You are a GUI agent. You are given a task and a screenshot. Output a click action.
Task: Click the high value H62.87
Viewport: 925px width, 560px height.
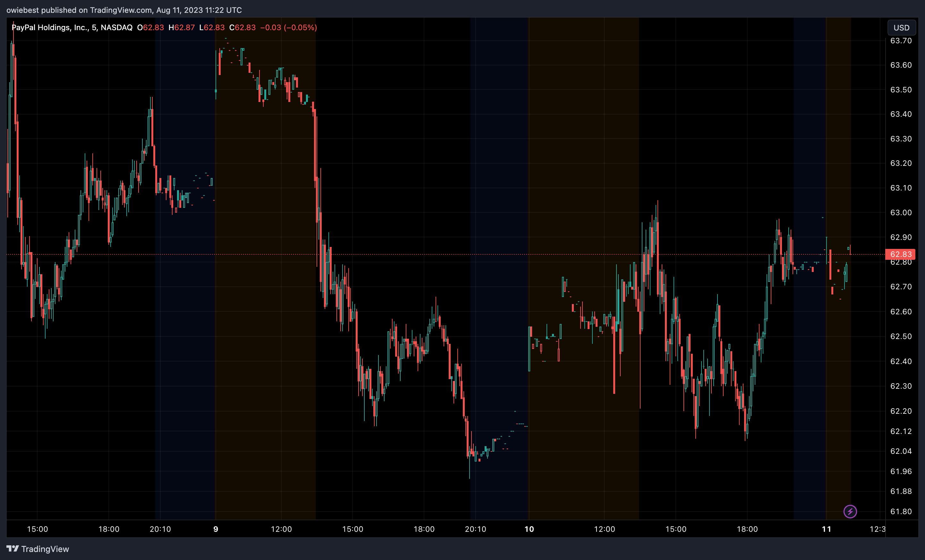click(x=182, y=27)
